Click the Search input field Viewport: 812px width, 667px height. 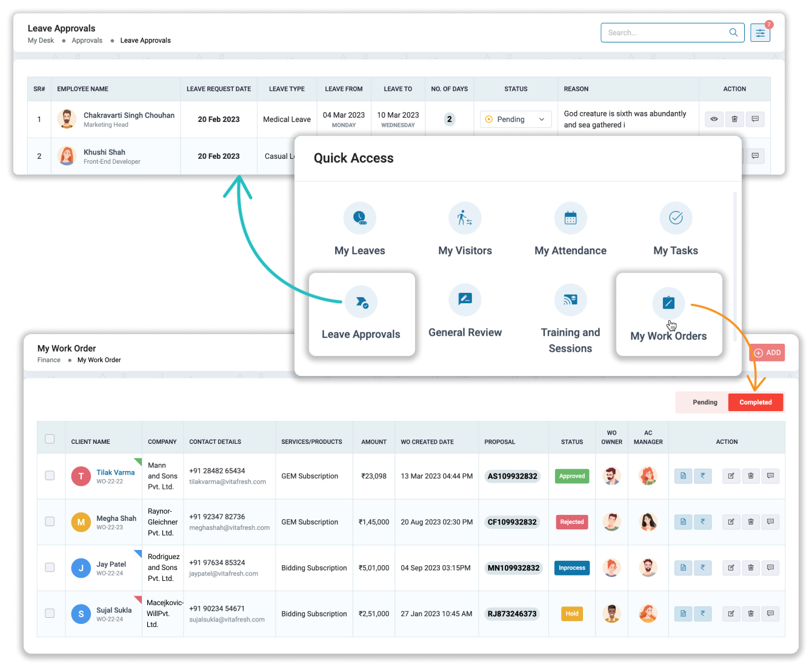[x=664, y=33]
